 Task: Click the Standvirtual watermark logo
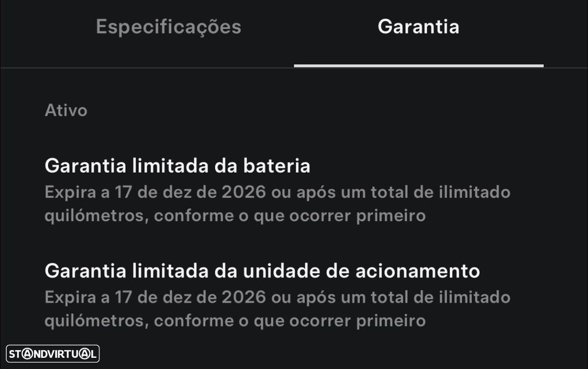[53, 354]
